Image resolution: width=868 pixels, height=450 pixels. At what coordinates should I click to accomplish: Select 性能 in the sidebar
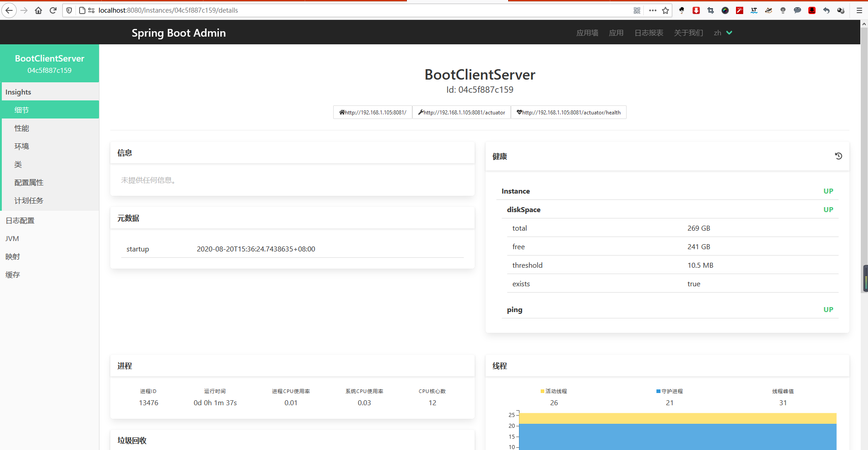coord(22,128)
